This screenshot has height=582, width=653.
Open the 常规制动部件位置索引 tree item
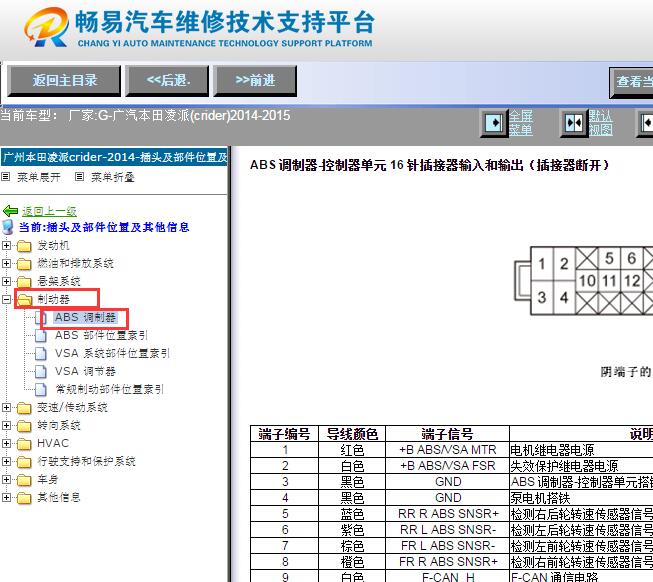(110, 389)
